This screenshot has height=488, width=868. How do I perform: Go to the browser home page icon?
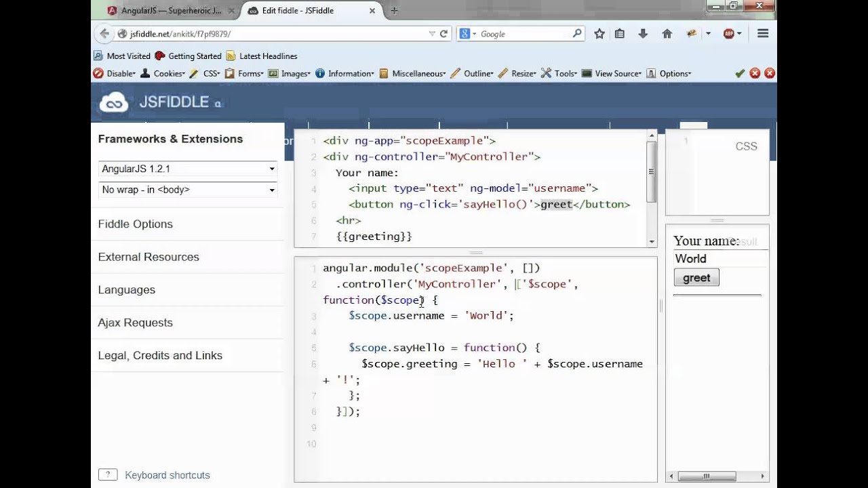(667, 33)
